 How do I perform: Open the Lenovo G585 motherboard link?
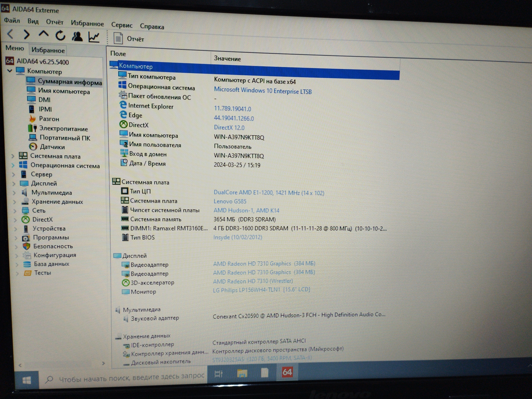tap(230, 201)
